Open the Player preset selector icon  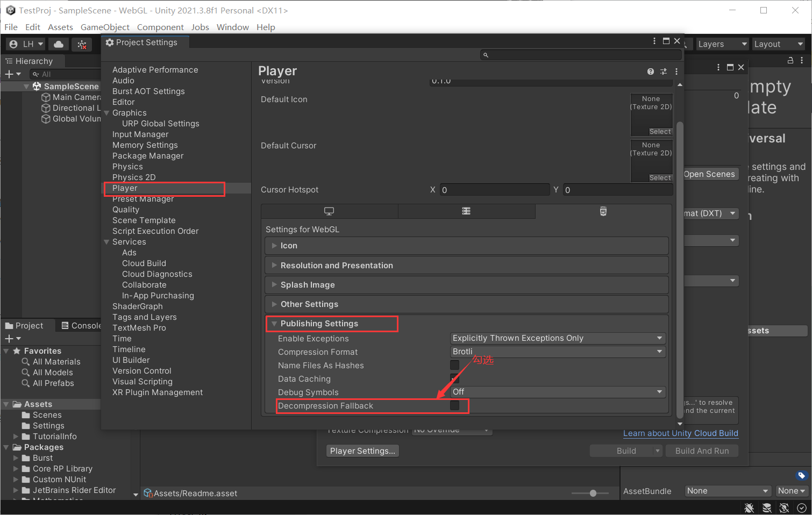click(x=664, y=71)
